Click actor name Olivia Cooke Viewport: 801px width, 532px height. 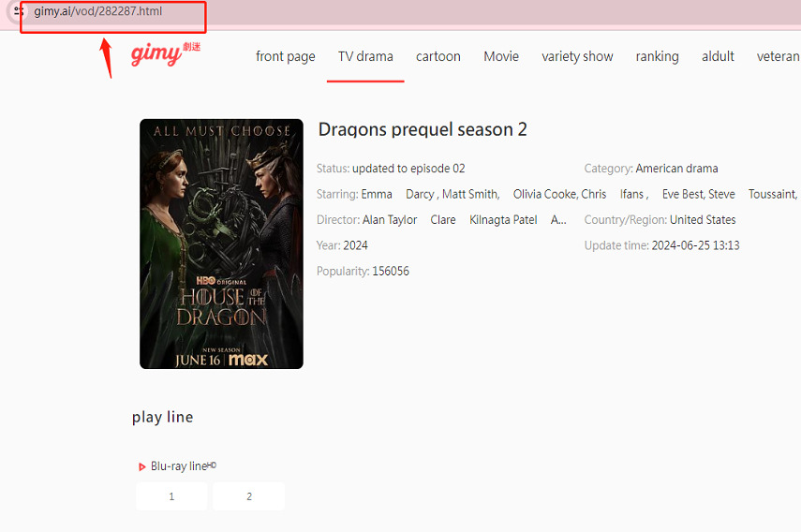point(545,194)
